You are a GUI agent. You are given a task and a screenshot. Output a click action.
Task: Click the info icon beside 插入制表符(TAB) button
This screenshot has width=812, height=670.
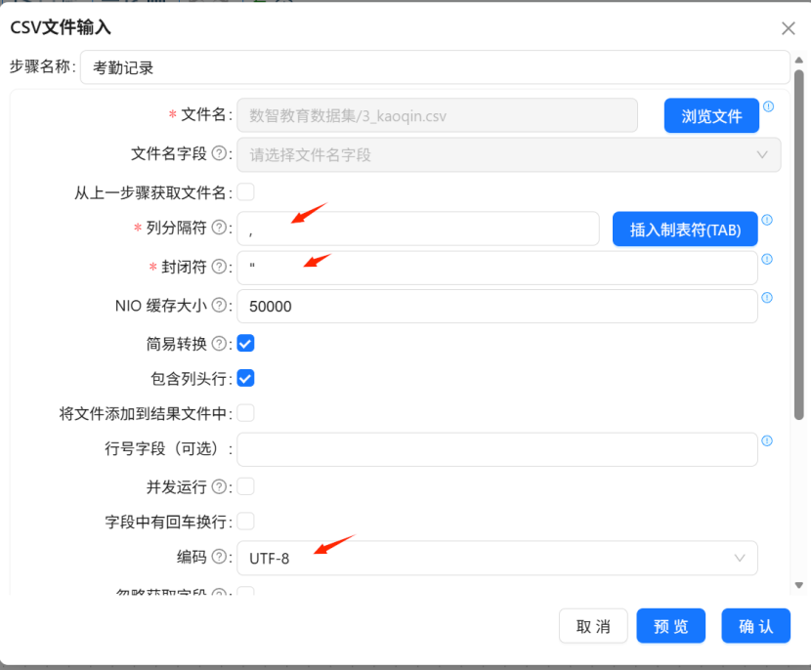tap(767, 220)
